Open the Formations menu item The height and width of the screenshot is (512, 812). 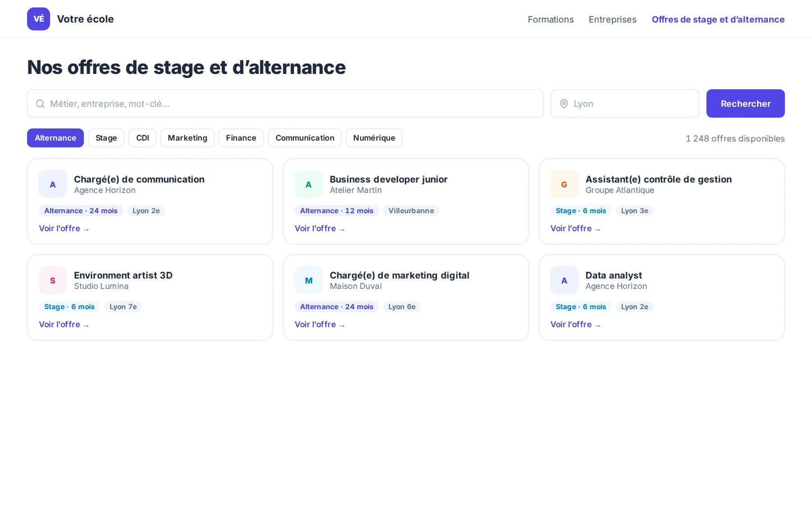[x=551, y=19]
